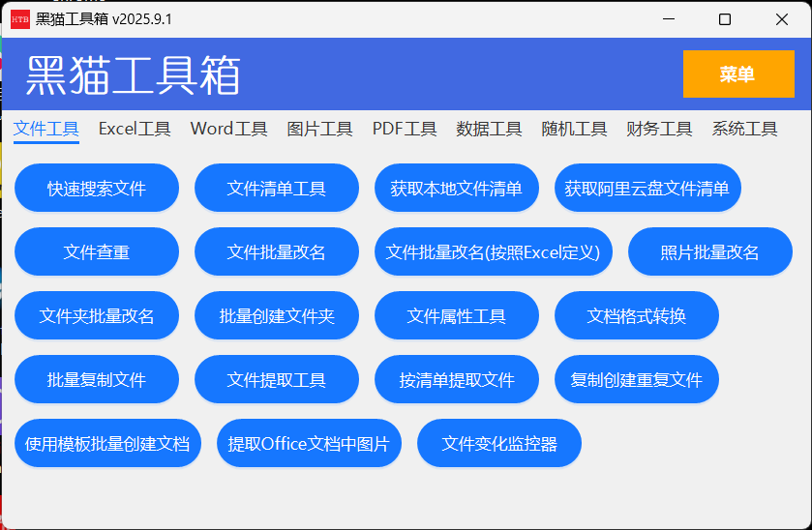
Task: Open the 图片工具 tab
Action: [319, 129]
